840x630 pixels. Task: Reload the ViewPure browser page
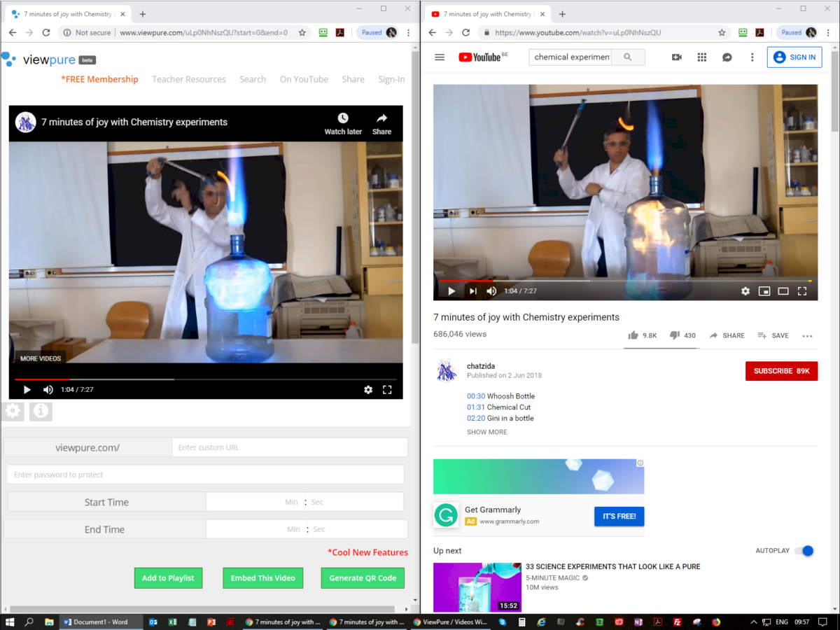point(46,32)
